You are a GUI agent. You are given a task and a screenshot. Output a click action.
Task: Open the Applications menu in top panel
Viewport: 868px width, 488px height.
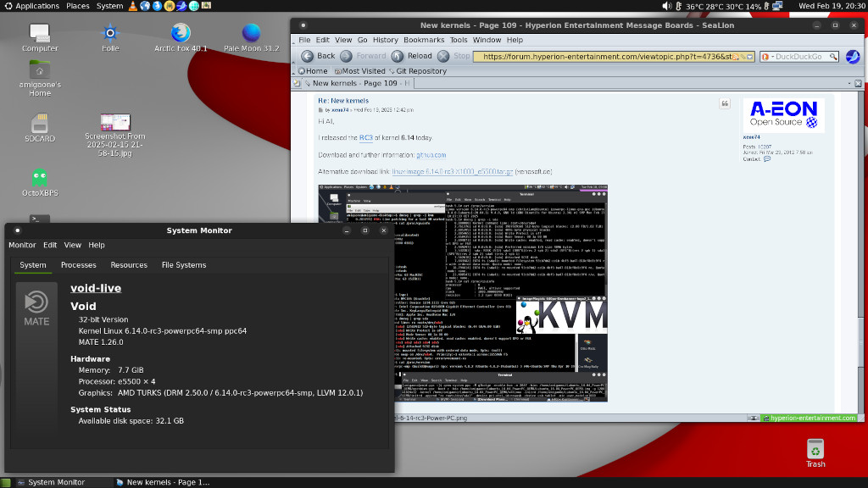tap(32, 6)
